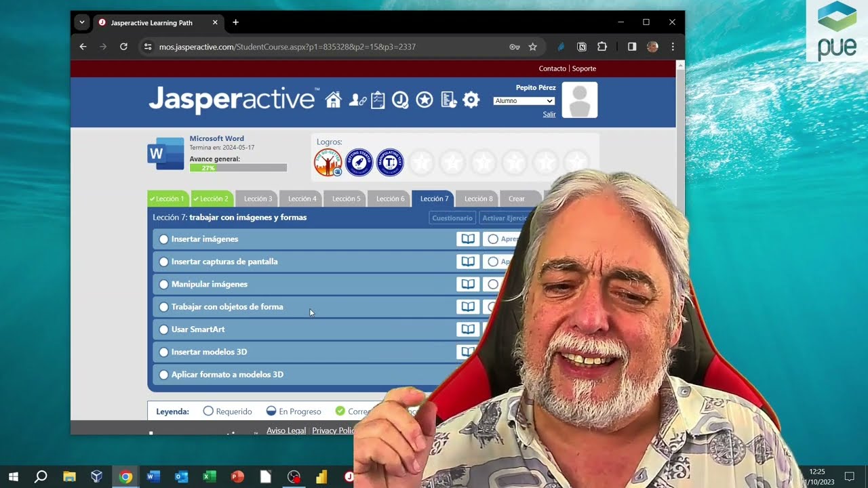This screenshot has height=488, width=868.
Task: Open the settings gear icon
Action: pos(471,100)
